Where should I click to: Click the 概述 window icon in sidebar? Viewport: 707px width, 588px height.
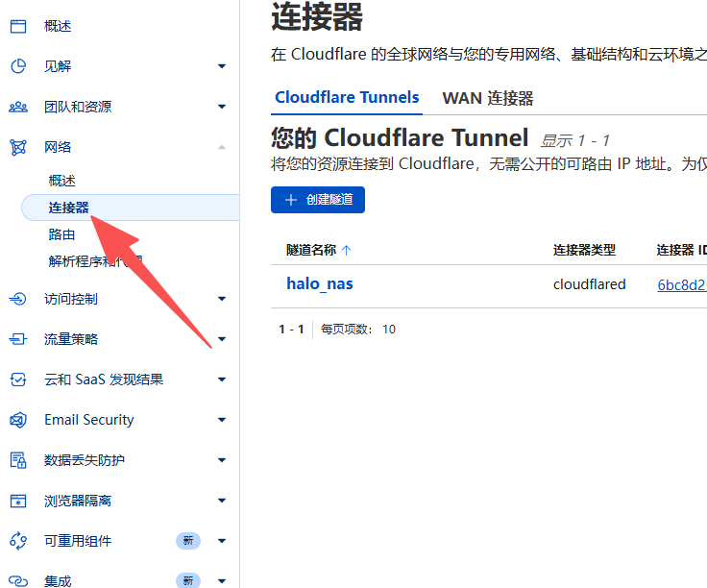18,26
